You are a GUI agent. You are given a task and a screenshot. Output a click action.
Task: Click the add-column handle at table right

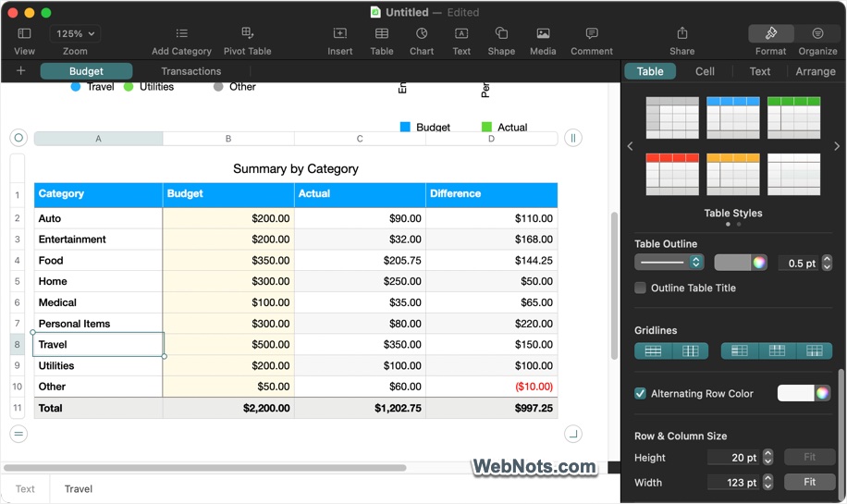(x=573, y=139)
